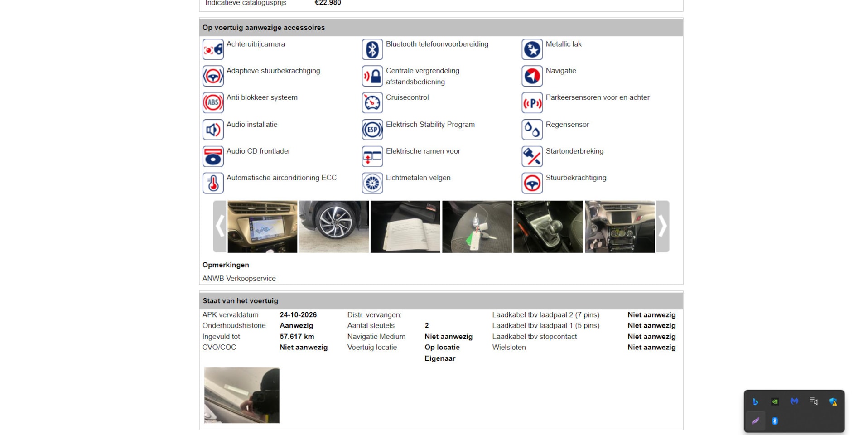Click the Automatische airconditioning thermometer icon
The width and height of the screenshot is (868, 435).
tap(212, 183)
